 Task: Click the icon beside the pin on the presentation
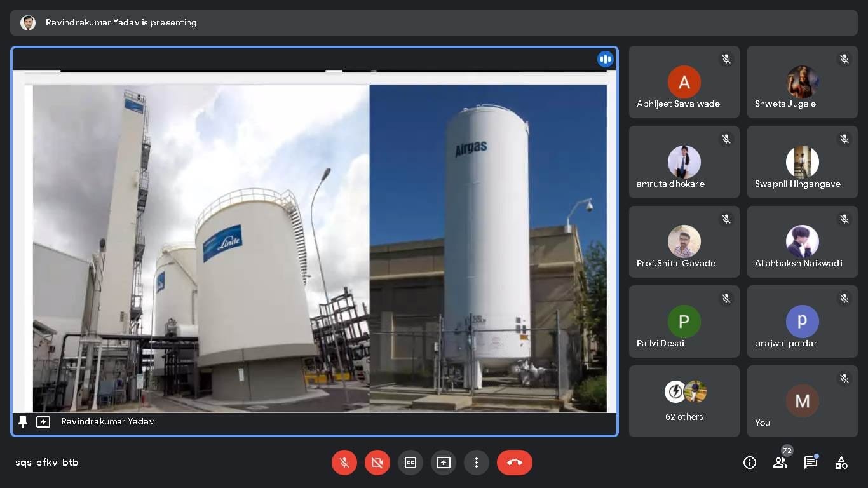pyautogui.click(x=43, y=422)
